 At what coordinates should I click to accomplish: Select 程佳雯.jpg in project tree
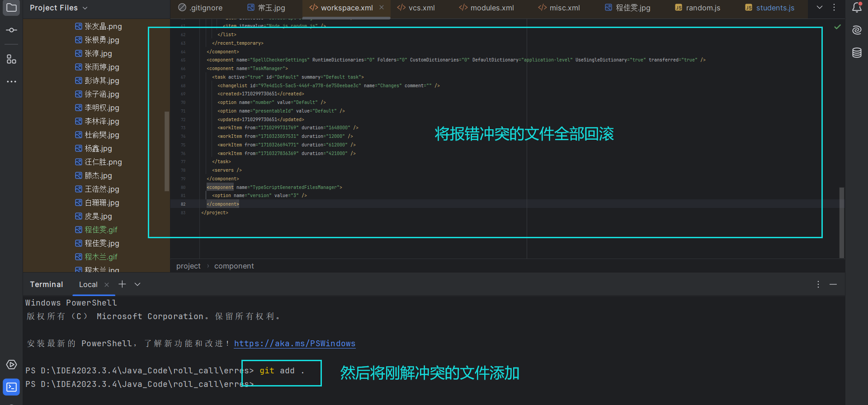point(97,243)
